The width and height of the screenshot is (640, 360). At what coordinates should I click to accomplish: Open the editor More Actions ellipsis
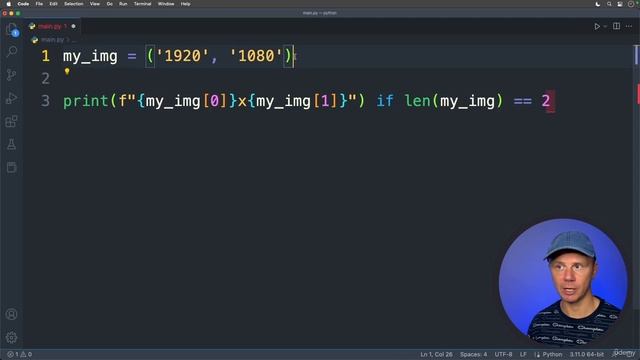[629, 26]
